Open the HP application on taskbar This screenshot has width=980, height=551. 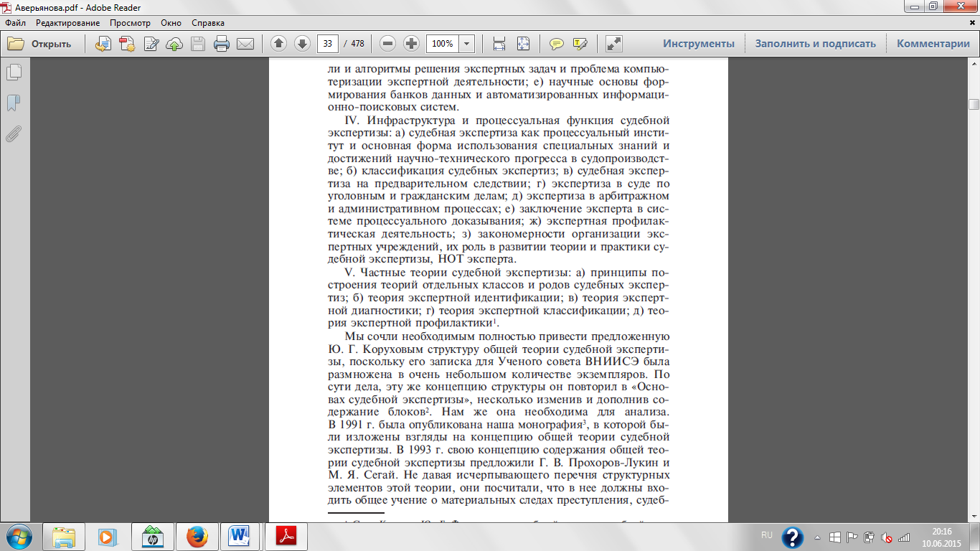[x=154, y=536]
